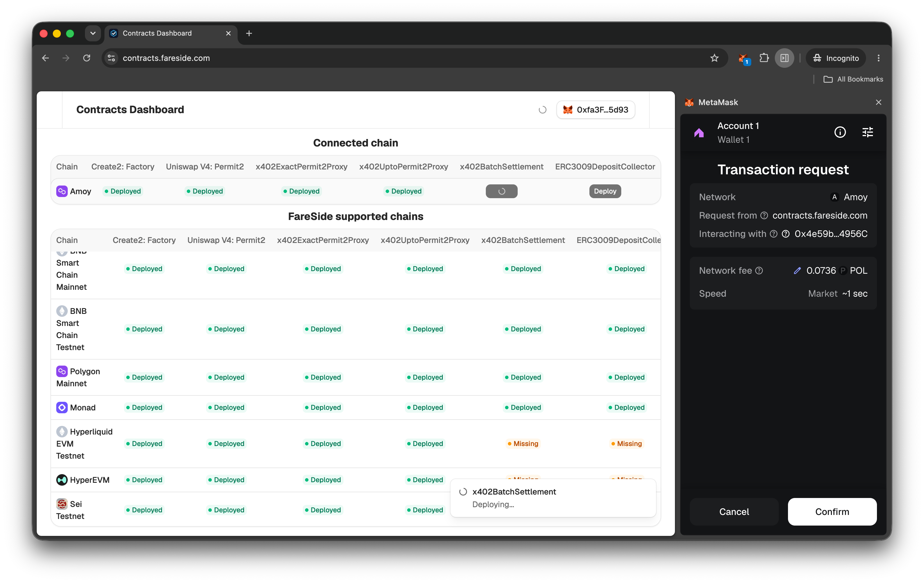
Task: Click x402ExactPermit2Proxy header in Connected chain table
Action: pyautogui.click(x=301, y=167)
